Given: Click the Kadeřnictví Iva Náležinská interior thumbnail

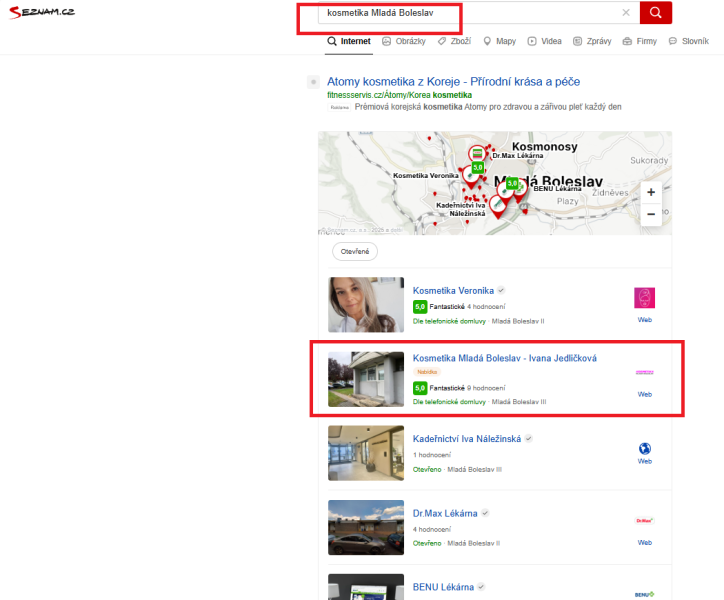Looking at the screenshot, I should tap(366, 453).
